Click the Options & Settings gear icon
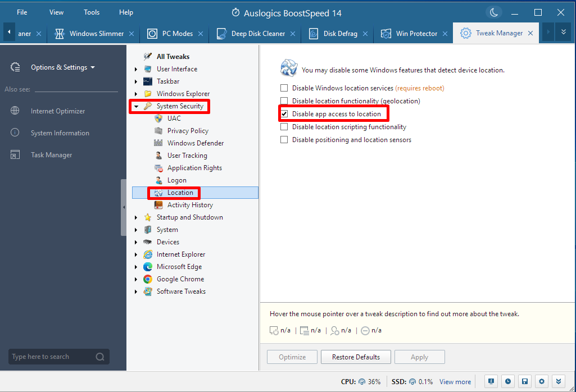The height and width of the screenshot is (392, 576). click(15, 67)
